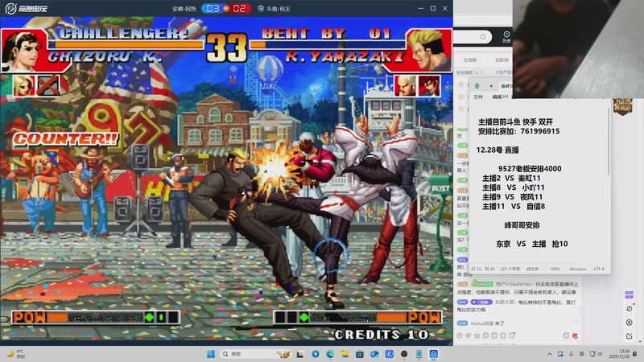Switch input language via the 英 indicator

coord(581,354)
